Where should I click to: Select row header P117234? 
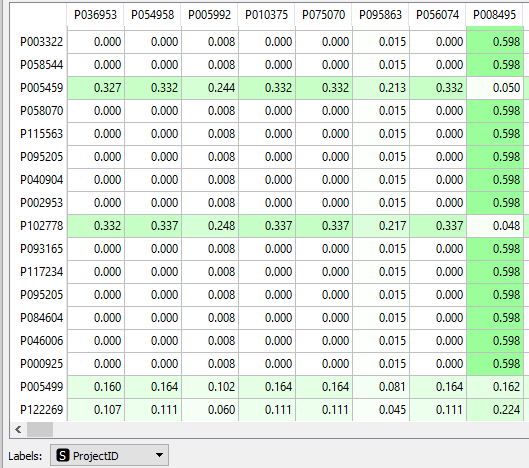(39, 272)
